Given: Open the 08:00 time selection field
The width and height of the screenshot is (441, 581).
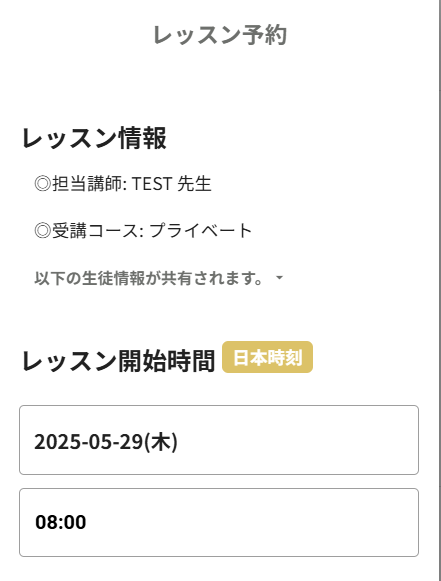Looking at the screenshot, I should [x=219, y=522].
